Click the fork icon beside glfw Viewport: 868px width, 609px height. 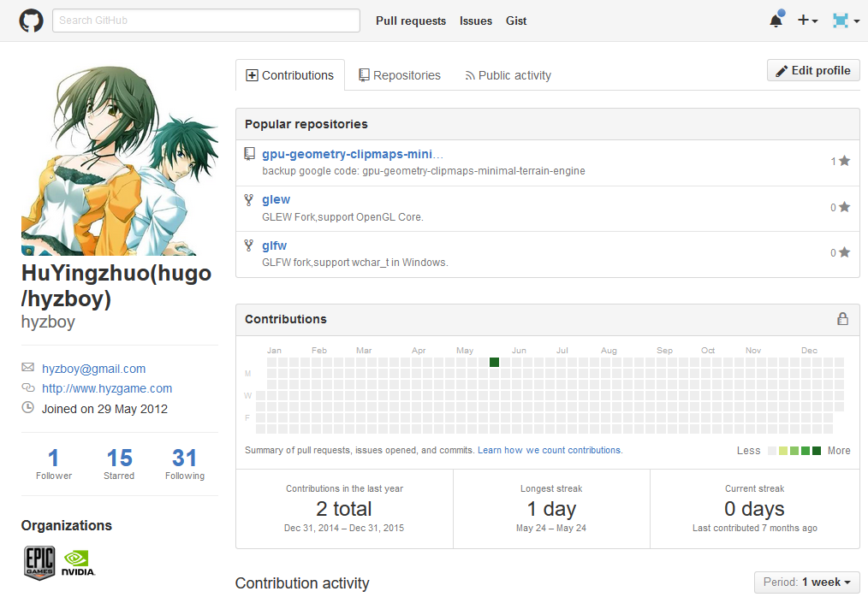(x=249, y=245)
